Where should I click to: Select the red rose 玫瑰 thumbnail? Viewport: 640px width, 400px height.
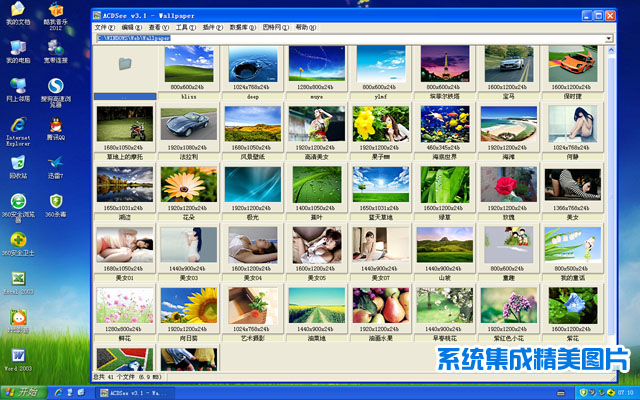509,184
